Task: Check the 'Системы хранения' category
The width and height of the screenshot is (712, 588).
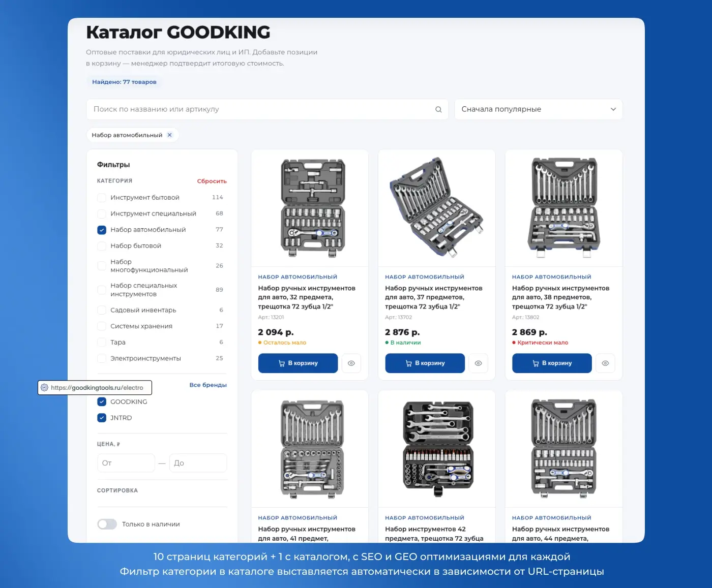Action: (x=102, y=326)
